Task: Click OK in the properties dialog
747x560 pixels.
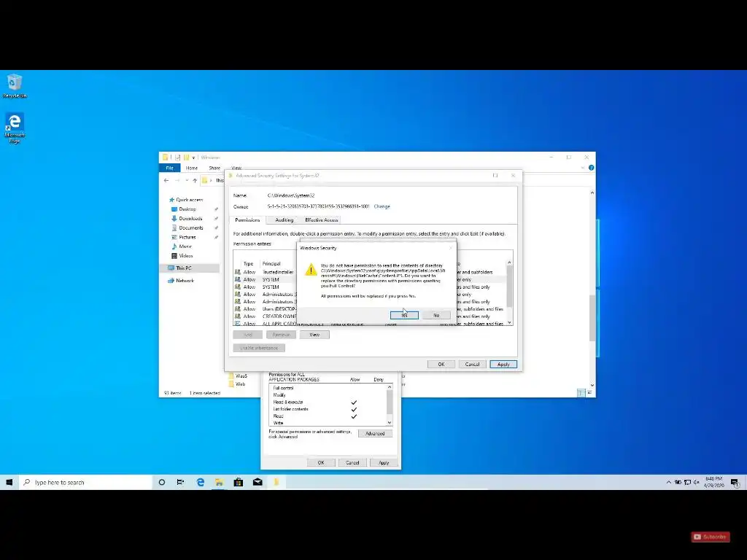Action: coord(321,463)
